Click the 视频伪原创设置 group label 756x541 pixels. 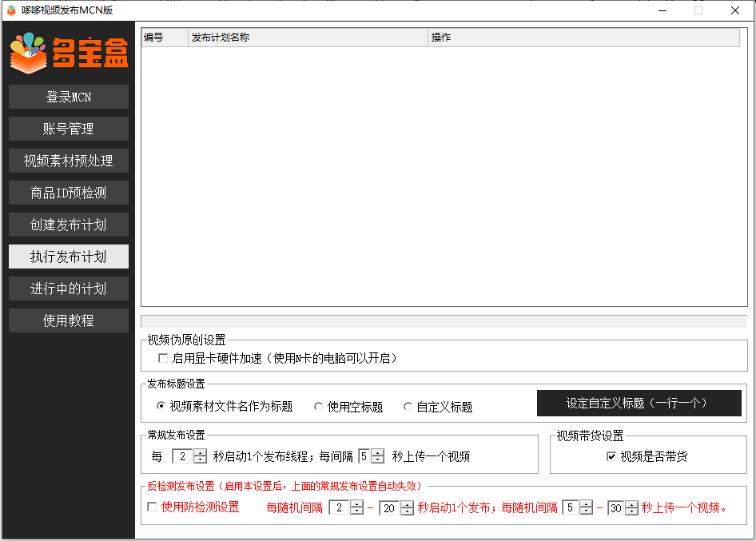tap(186, 340)
